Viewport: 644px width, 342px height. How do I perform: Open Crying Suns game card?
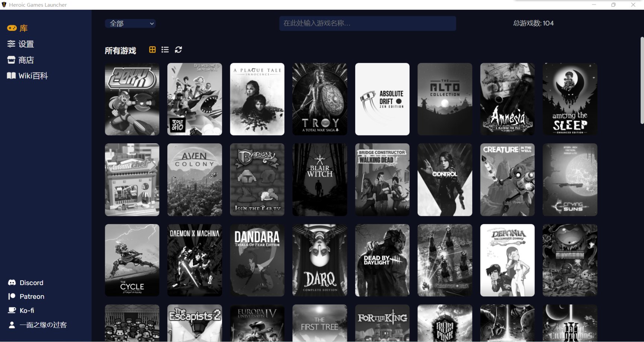pyautogui.click(x=570, y=180)
